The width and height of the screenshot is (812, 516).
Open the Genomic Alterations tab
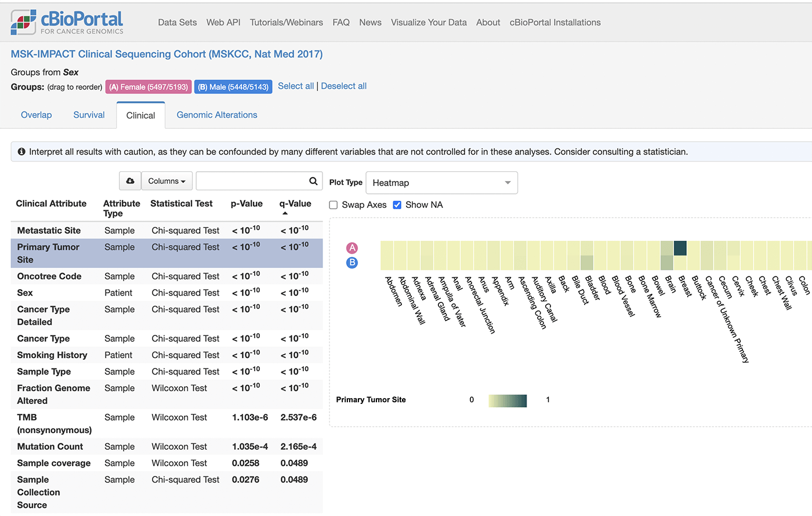pyautogui.click(x=217, y=115)
